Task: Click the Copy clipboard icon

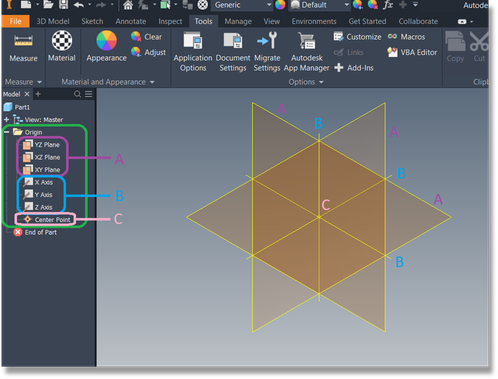Action: pyautogui.click(x=455, y=41)
